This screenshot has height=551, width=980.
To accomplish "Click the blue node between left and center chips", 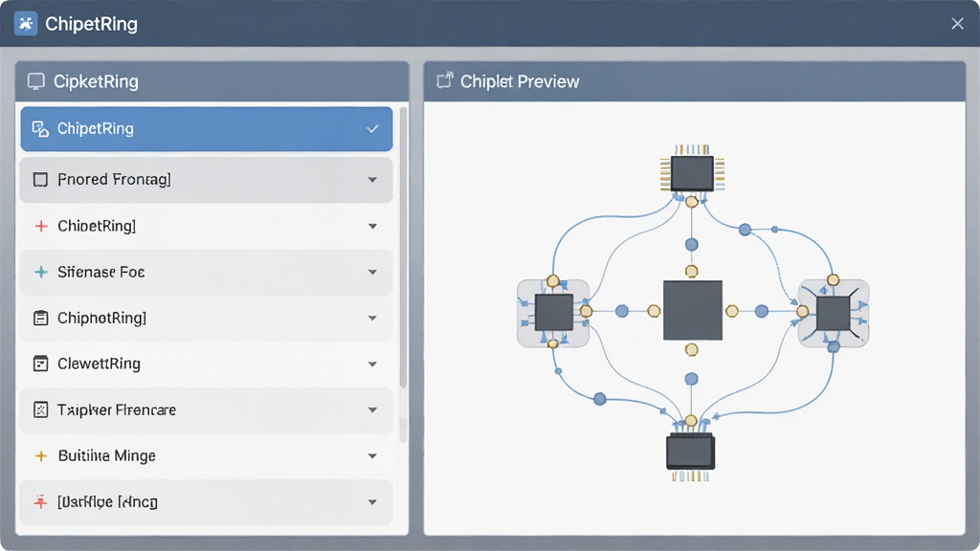I will coord(622,311).
